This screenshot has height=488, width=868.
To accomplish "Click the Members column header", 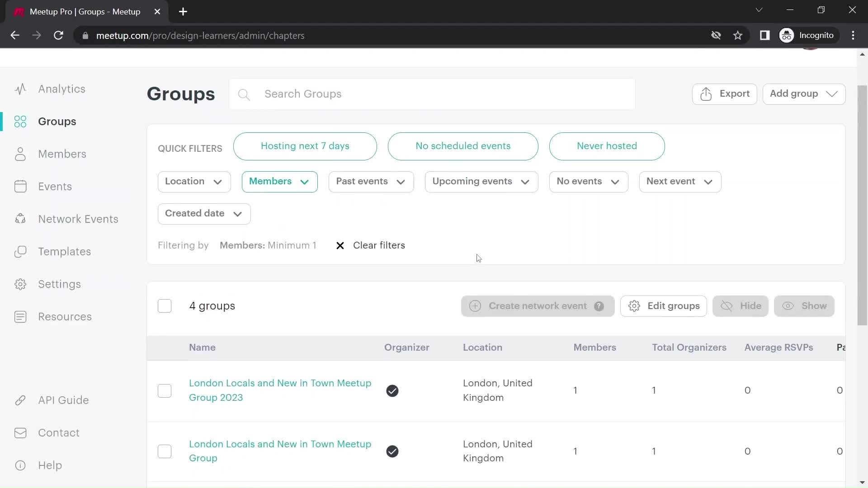I will tap(594, 347).
